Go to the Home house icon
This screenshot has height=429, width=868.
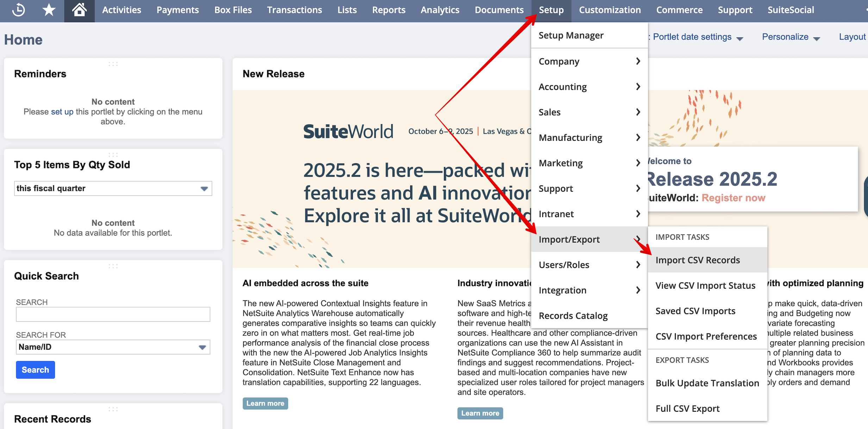[x=79, y=10]
